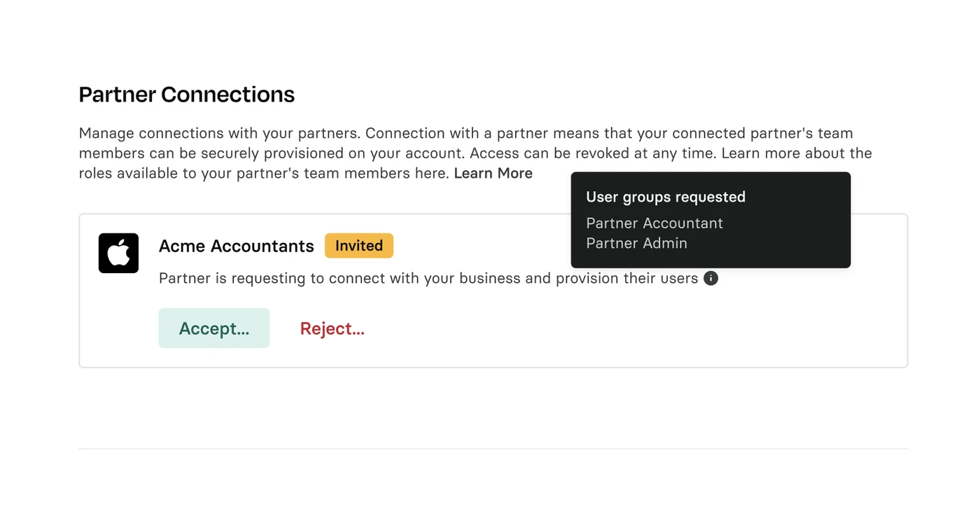980x509 pixels.
Task: Click the Acme Accountants Apple logo
Action: tap(118, 253)
